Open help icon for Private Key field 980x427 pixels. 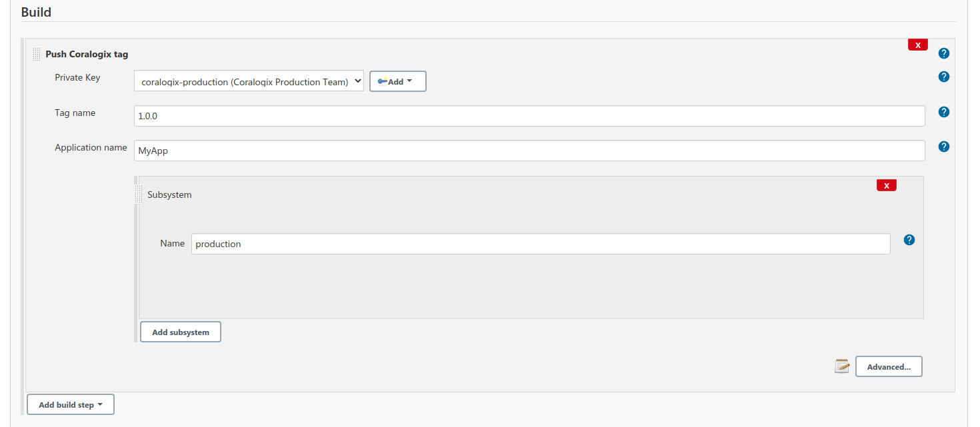(x=943, y=77)
